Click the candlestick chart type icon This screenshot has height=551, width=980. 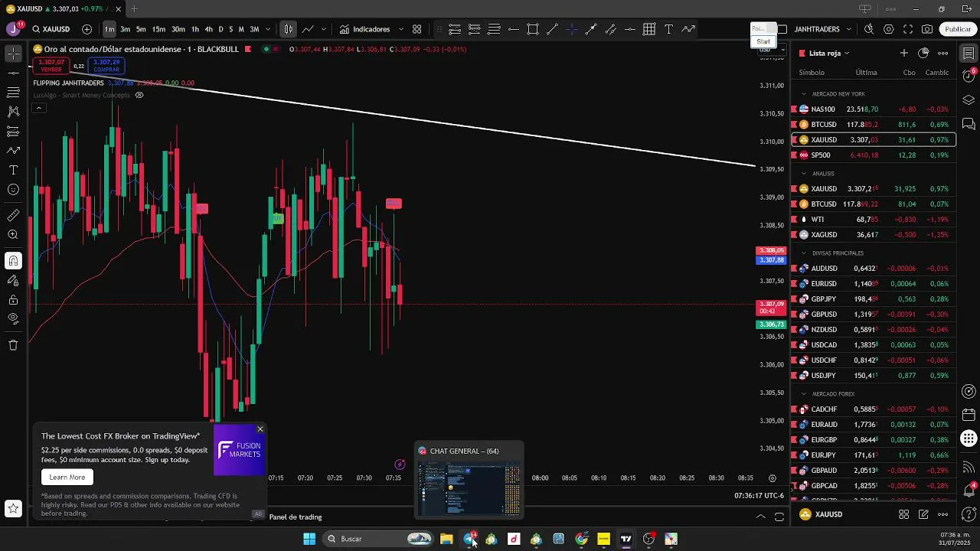pyautogui.click(x=288, y=29)
